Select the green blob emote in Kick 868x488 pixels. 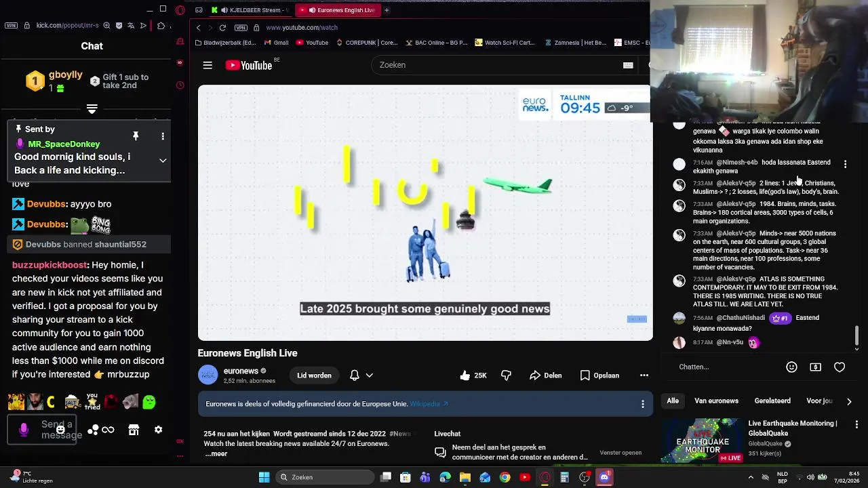(x=149, y=402)
